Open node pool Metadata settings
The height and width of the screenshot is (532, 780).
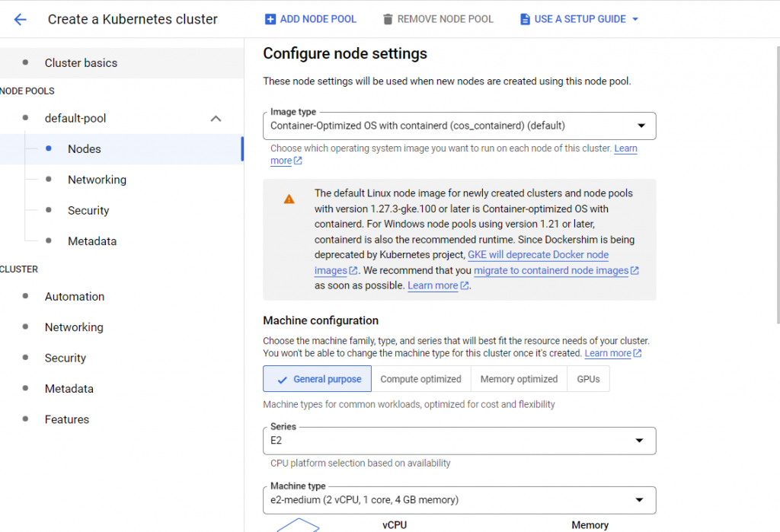click(92, 241)
